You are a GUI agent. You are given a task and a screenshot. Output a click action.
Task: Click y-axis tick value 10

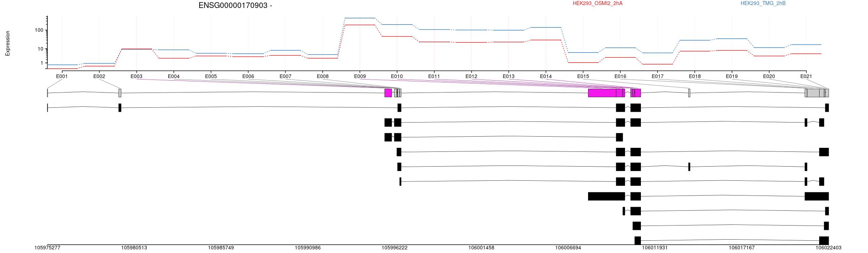click(41, 49)
